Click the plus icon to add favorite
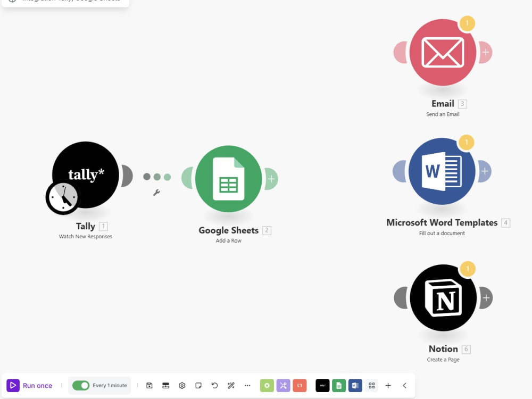532x399 pixels. click(x=388, y=385)
